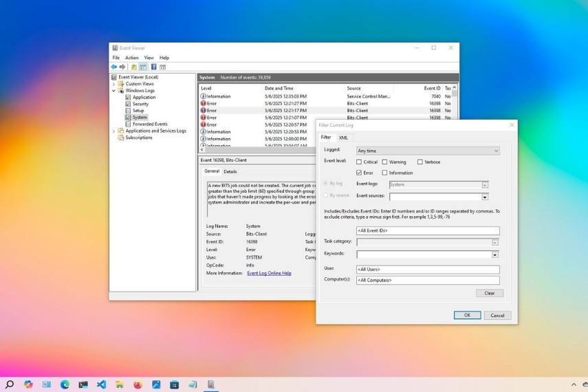Select the Application log in tree
The width and height of the screenshot is (588, 392).
pos(144,97)
